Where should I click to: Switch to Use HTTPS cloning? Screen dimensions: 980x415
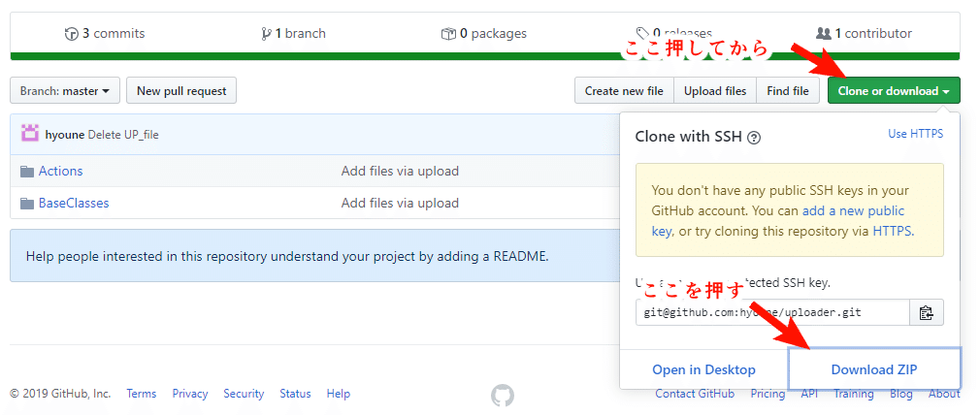[915, 134]
